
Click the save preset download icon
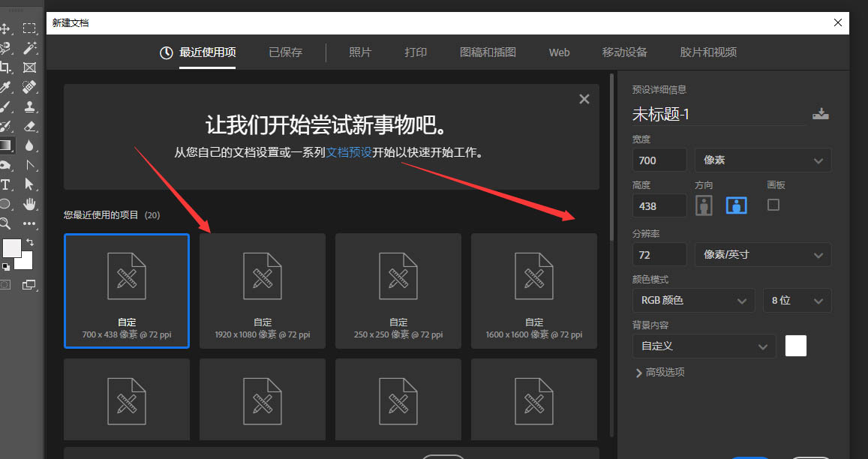pyautogui.click(x=821, y=112)
